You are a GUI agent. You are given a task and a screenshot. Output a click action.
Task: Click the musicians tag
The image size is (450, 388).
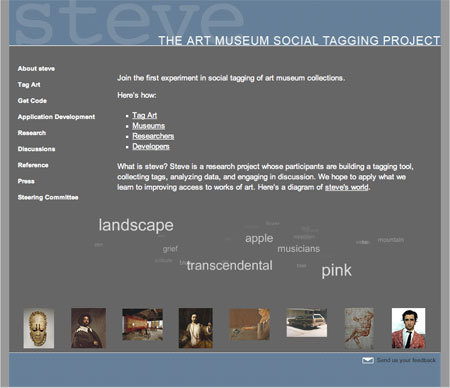(x=299, y=249)
